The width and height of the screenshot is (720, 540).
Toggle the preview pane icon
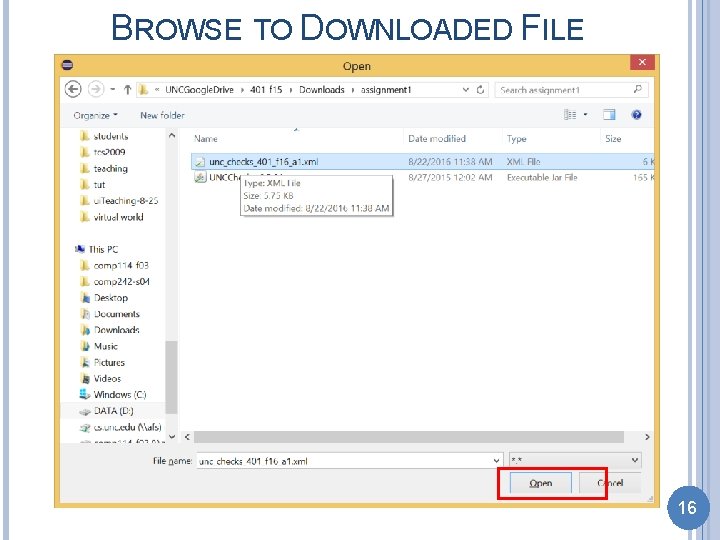609,115
